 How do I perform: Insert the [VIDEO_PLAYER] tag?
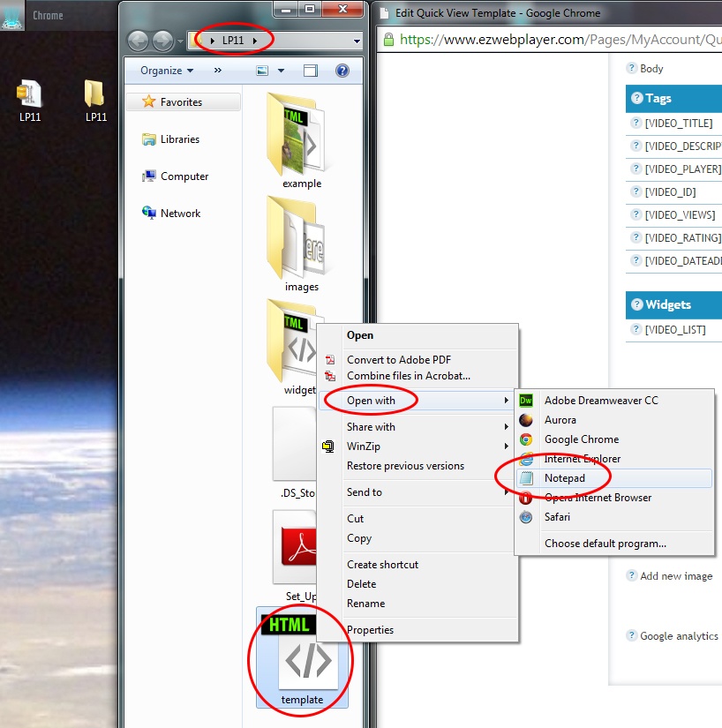(x=683, y=169)
